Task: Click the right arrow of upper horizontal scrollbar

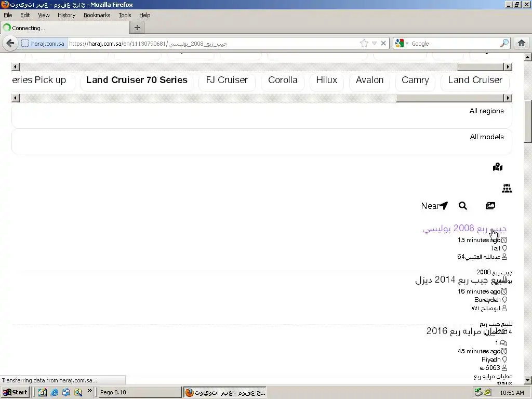Action: (508, 67)
